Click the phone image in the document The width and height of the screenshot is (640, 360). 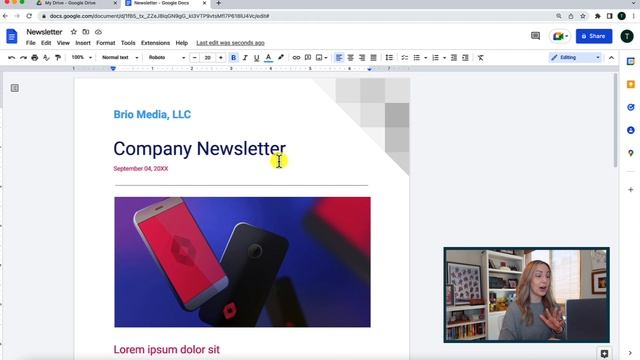click(x=242, y=262)
